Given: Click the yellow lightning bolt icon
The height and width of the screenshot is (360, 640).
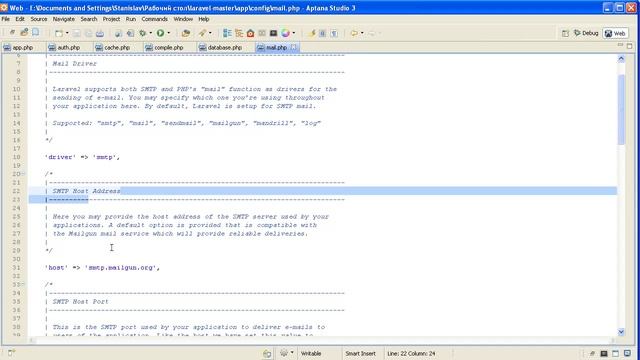Looking at the screenshot, I should tap(312, 33).
